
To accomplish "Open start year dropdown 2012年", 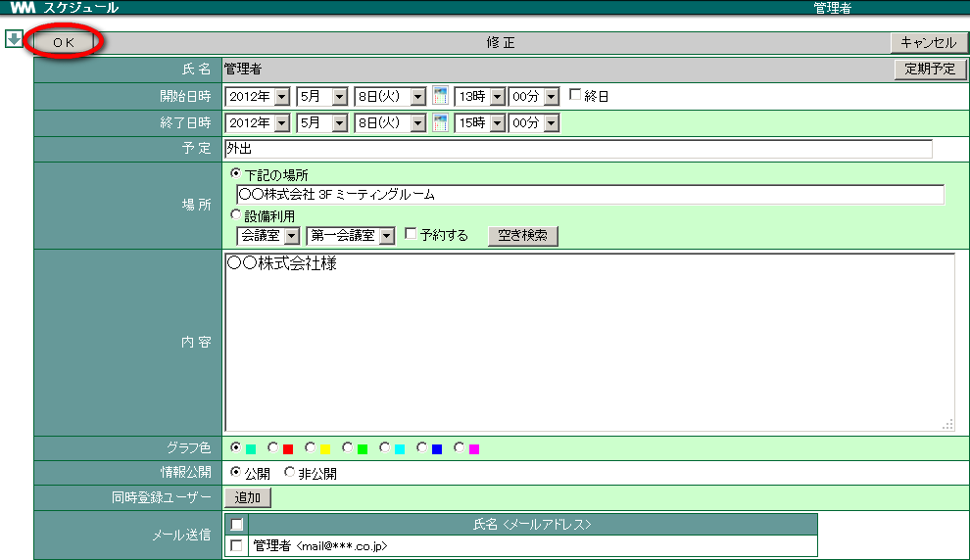I will [x=258, y=96].
